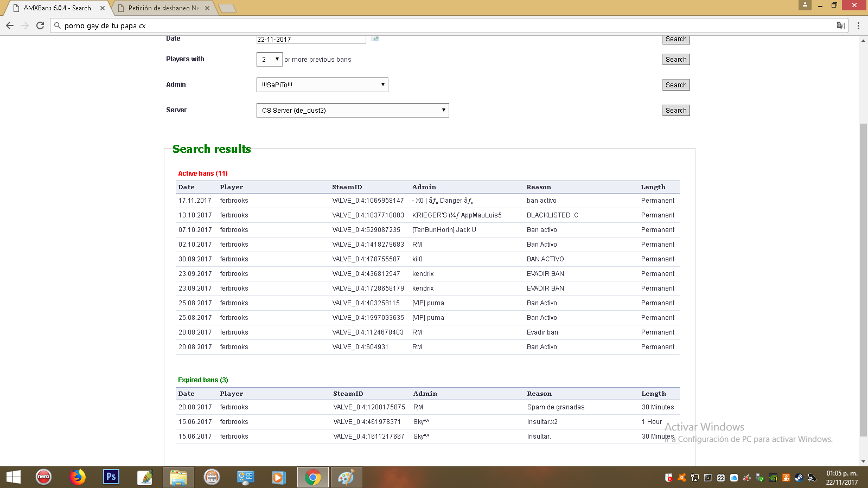This screenshot has height=488, width=868.
Task: Open the Windows Start button
Action: coord(13,477)
